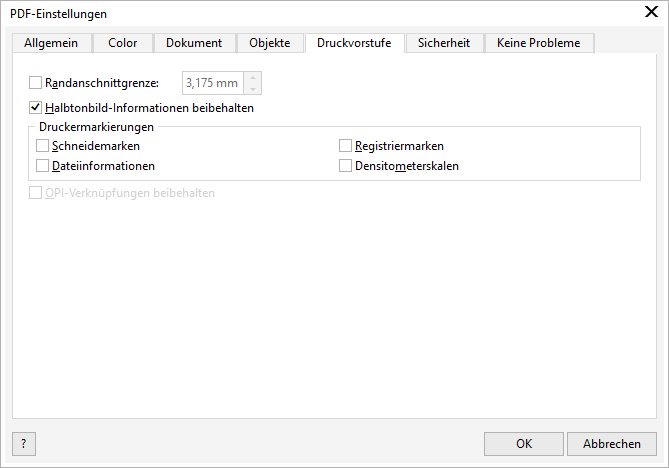This screenshot has width=669, height=468.
Task: Tick the Dateiinformationen checkbox
Action: pos(43,166)
